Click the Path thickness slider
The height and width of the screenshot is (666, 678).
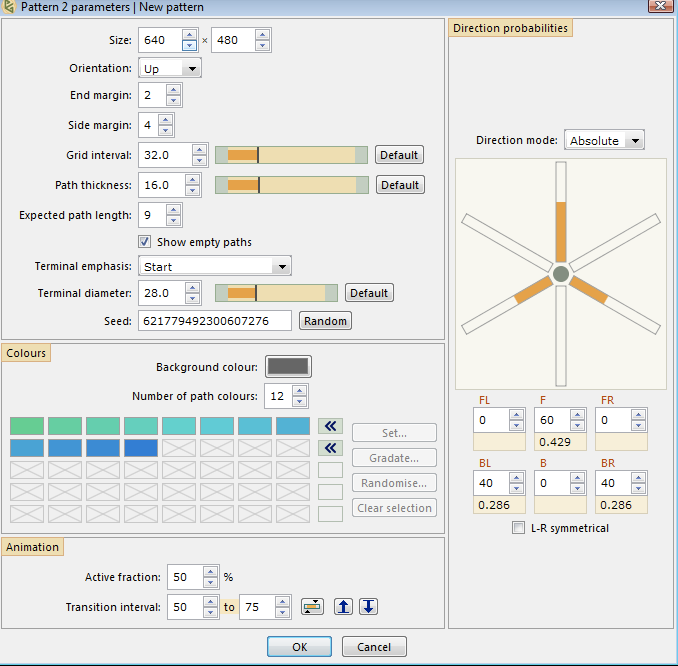292,185
